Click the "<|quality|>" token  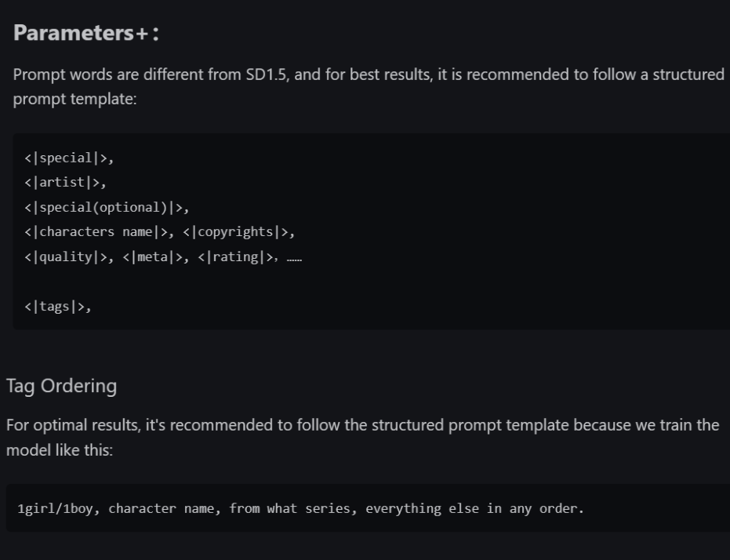point(66,257)
